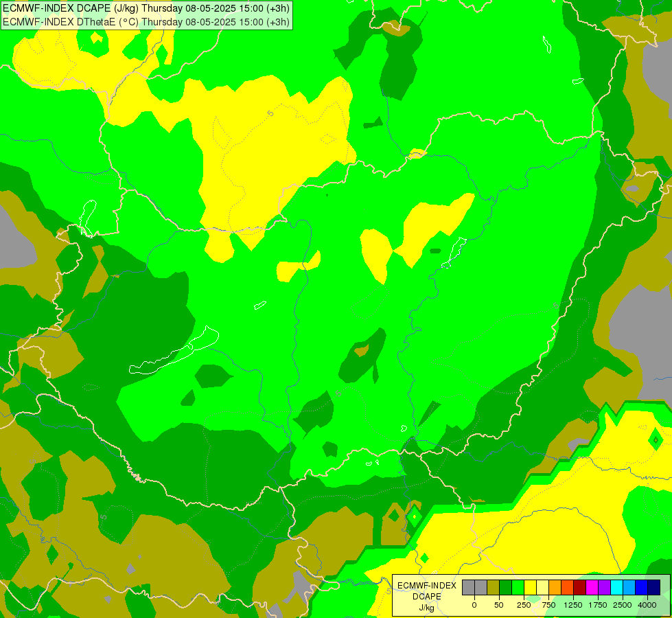Click the cyan legend swatch
This screenshot has height=618, width=672.
point(617,587)
